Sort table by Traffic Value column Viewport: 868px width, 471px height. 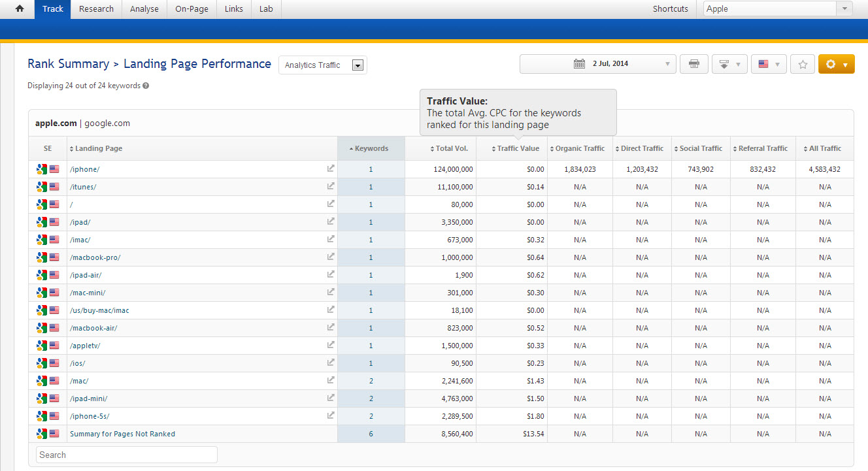pos(518,148)
